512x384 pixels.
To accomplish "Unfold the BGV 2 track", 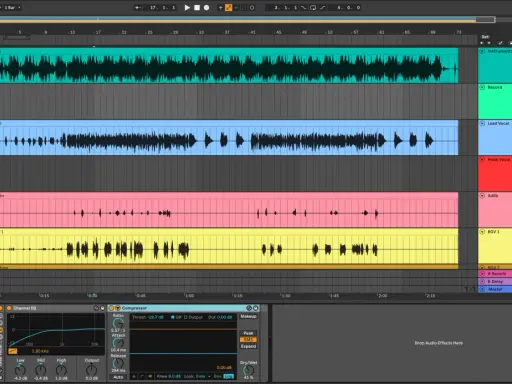I will pos(482,267).
